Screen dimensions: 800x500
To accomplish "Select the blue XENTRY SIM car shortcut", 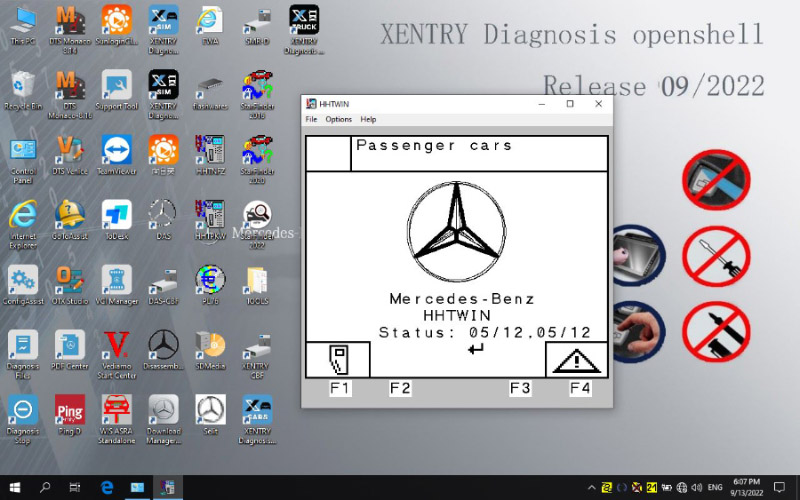I will 163,30.
